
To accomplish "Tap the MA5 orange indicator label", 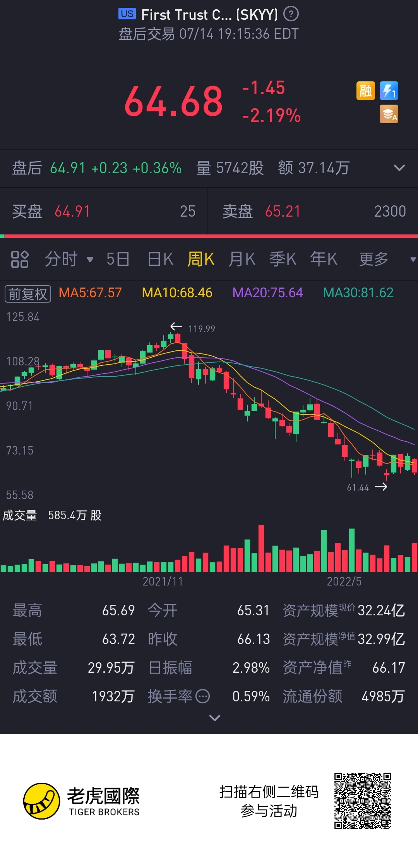I will [90, 293].
